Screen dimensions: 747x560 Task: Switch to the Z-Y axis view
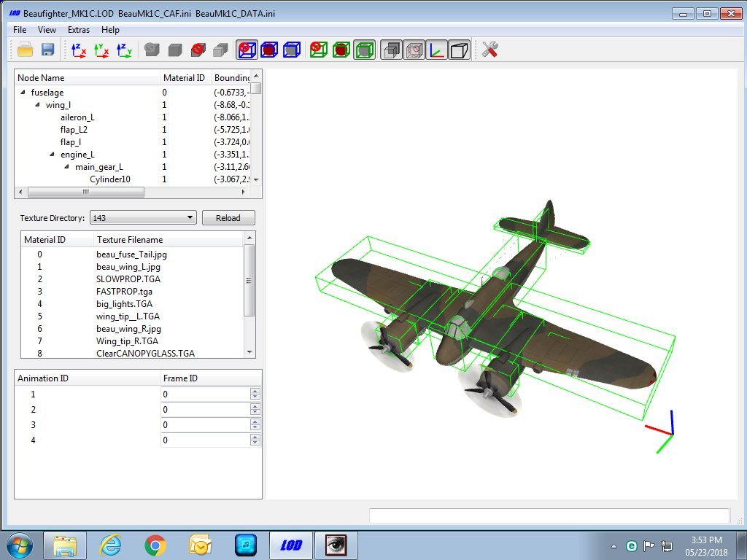[x=124, y=50]
